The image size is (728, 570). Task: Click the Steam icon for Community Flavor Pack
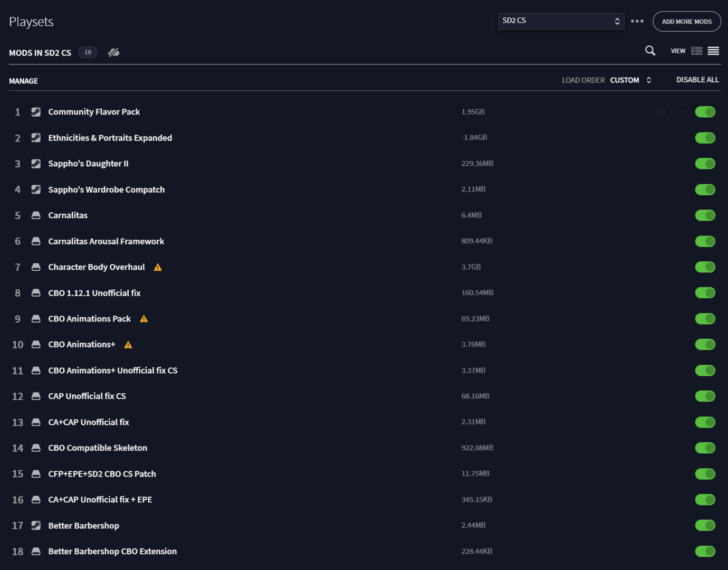click(36, 112)
